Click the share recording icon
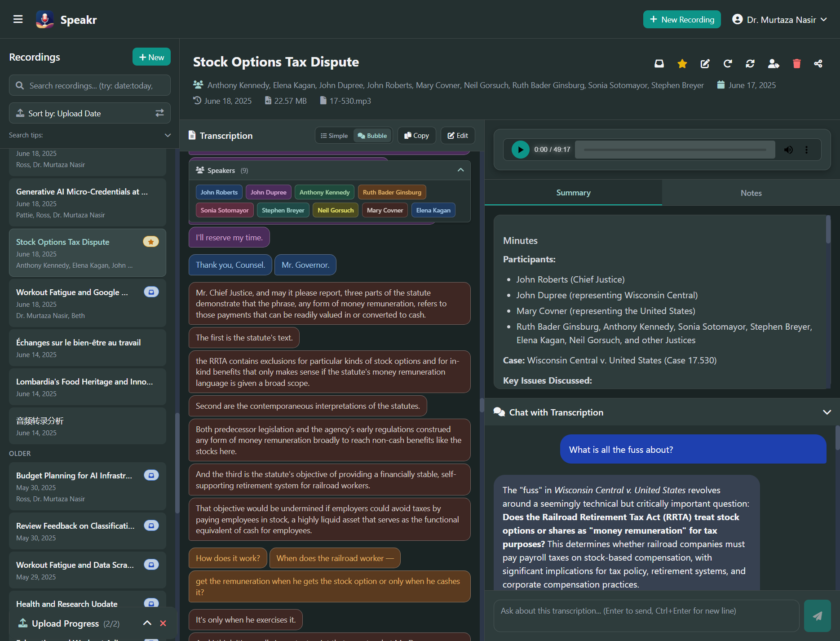This screenshot has height=641, width=840. (818, 64)
